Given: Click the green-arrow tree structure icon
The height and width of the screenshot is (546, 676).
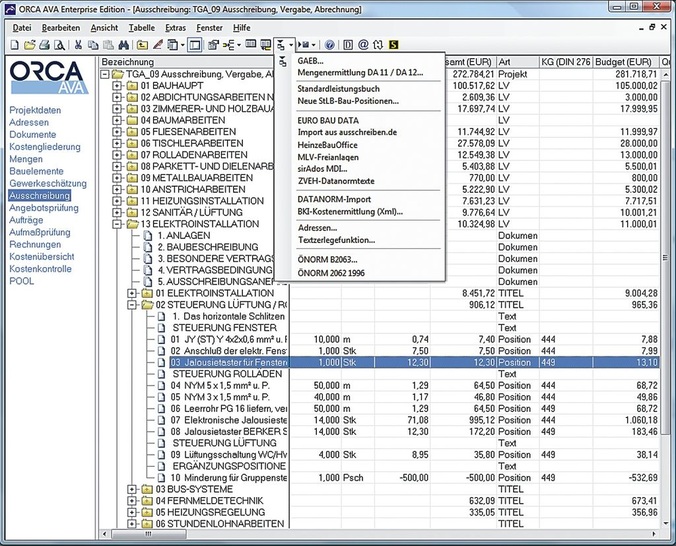Looking at the screenshot, I should click(x=229, y=45).
